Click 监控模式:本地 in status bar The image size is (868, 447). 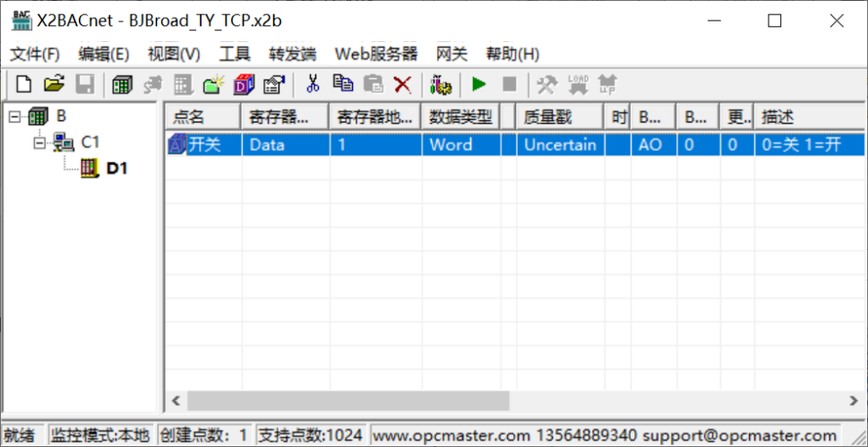coord(100,435)
